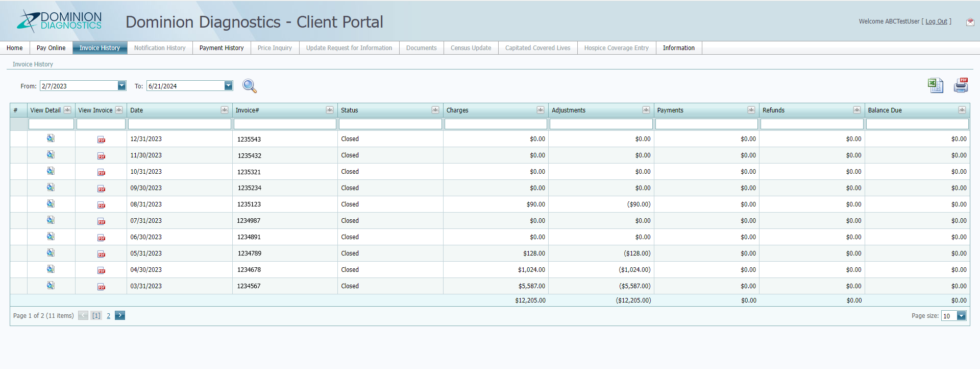The image size is (980, 369).
Task: Switch to Payment History tab
Action: 222,48
